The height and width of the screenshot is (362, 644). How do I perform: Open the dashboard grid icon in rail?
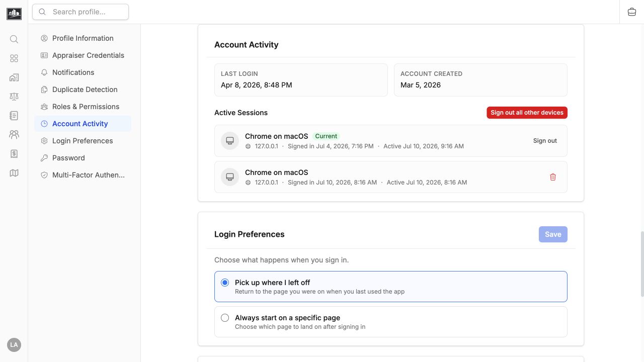pos(14,58)
